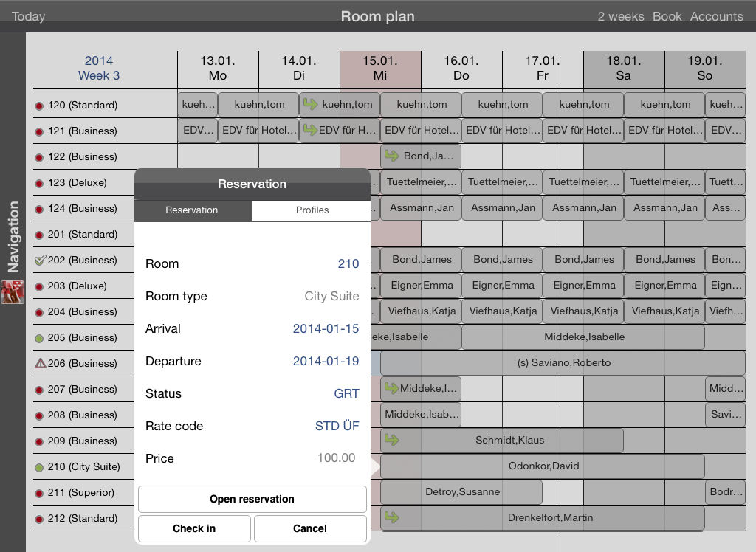
Task: Click the Check in button
Action: 194,528
